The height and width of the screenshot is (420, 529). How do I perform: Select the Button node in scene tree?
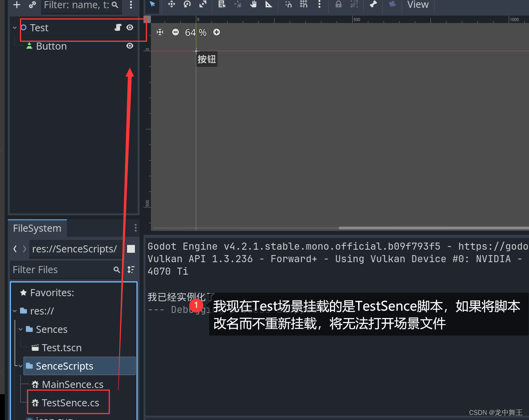pos(51,46)
